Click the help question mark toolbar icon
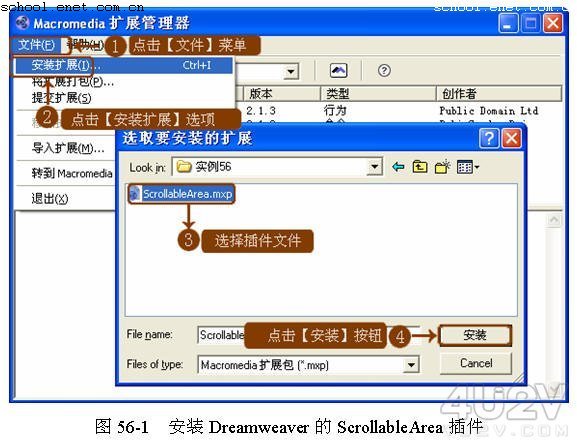Image resolution: width=577 pixels, height=440 pixels. tap(384, 70)
